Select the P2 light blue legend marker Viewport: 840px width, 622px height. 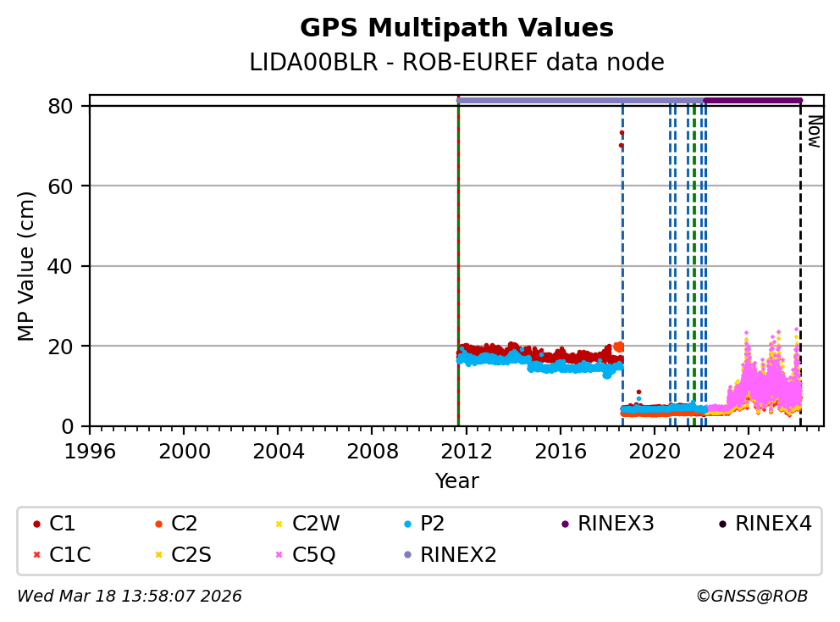coord(407,525)
